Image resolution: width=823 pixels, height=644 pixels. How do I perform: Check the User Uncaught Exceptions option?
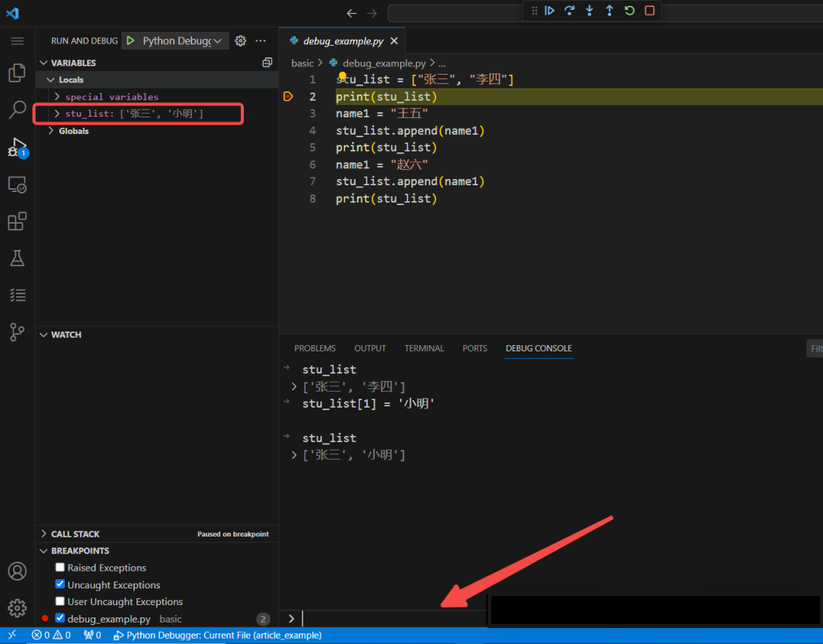tap(59, 601)
